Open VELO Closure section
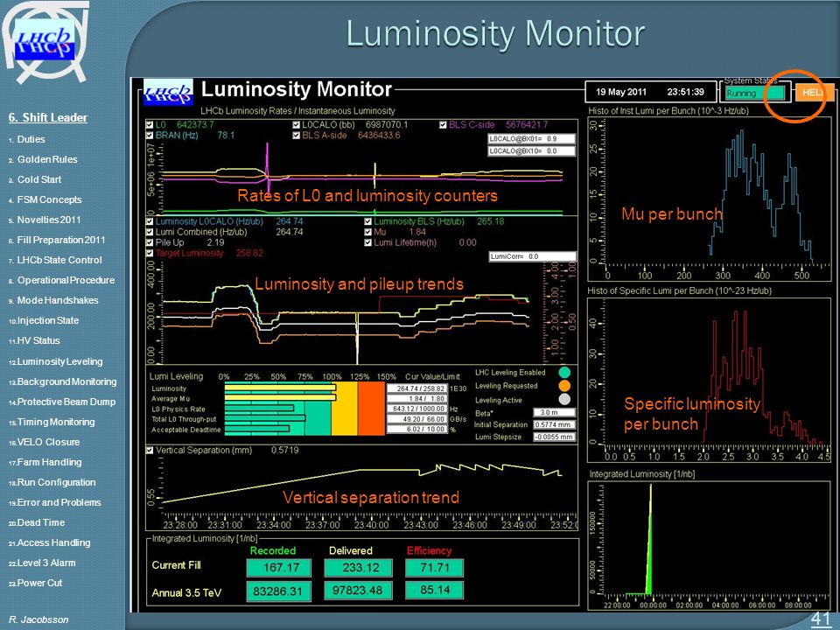The image size is (840, 630). tap(48, 442)
